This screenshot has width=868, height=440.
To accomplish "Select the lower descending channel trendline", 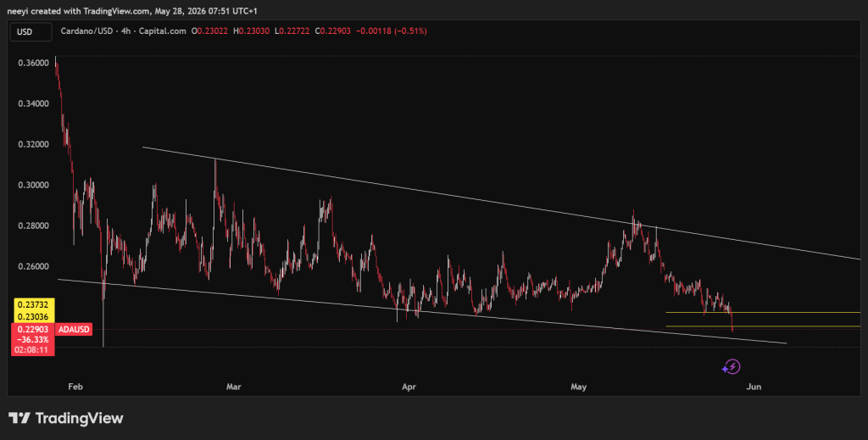I will click(x=422, y=311).
